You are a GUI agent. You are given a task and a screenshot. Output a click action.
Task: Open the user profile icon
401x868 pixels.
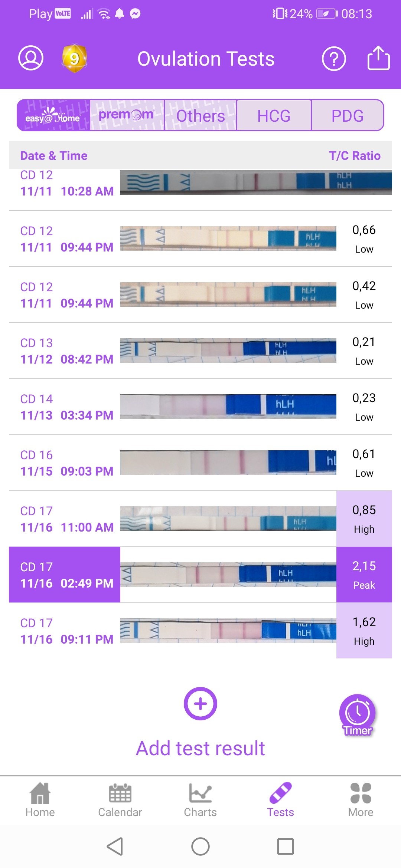point(31,58)
